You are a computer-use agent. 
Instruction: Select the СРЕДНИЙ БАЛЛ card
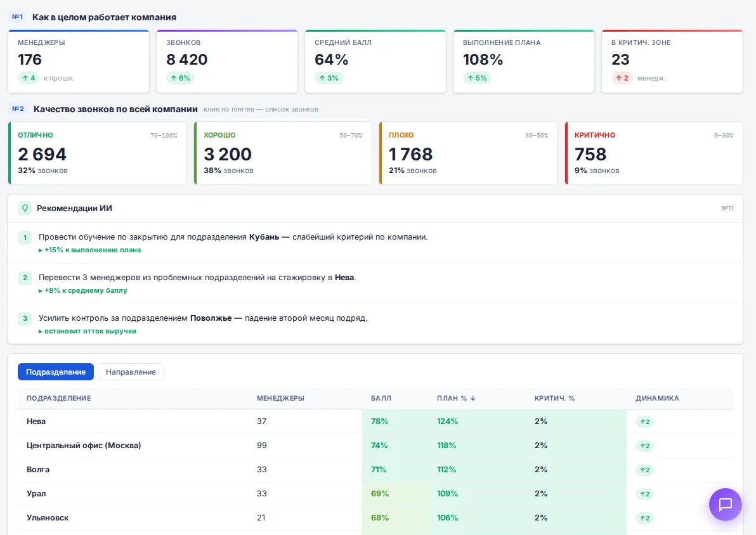(x=375, y=61)
